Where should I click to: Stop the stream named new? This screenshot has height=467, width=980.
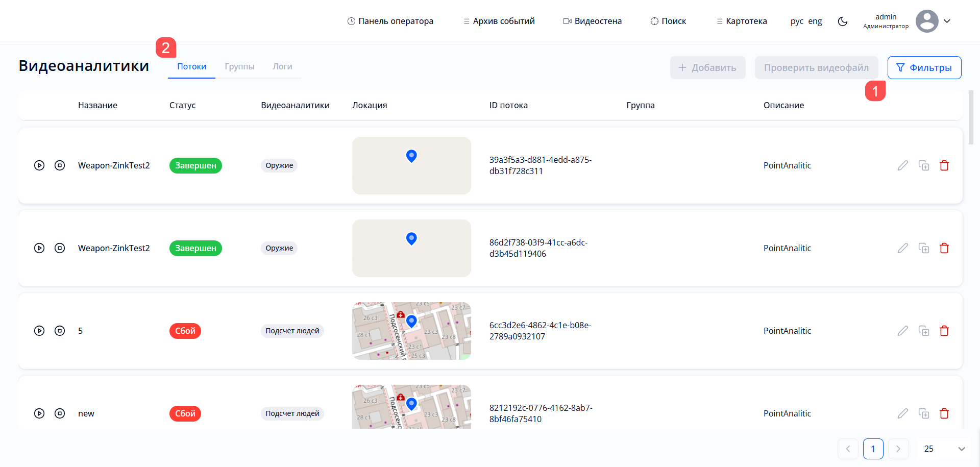tap(60, 413)
